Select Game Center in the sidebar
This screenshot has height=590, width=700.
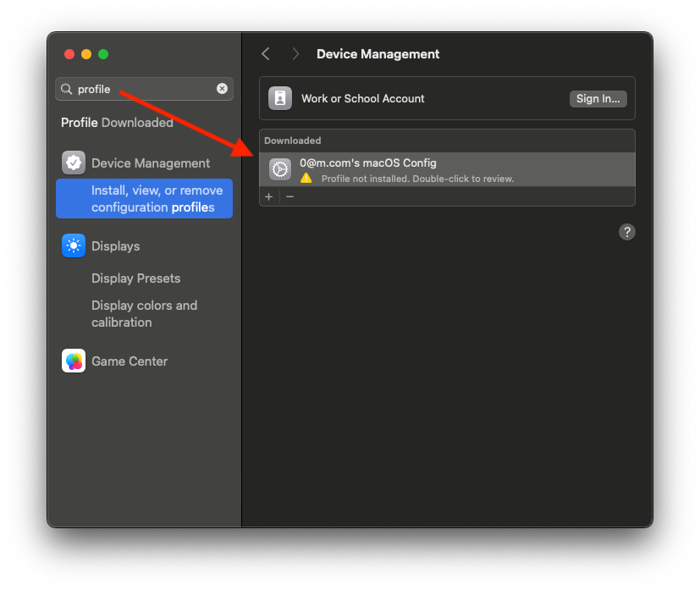130,361
